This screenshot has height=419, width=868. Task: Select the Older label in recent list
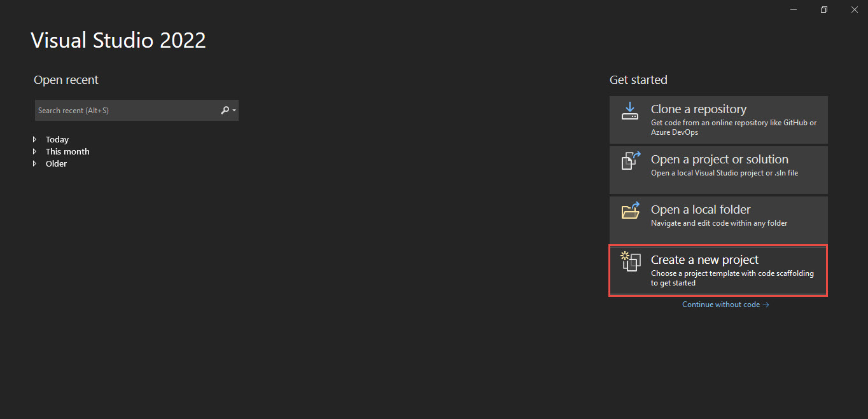coord(56,163)
